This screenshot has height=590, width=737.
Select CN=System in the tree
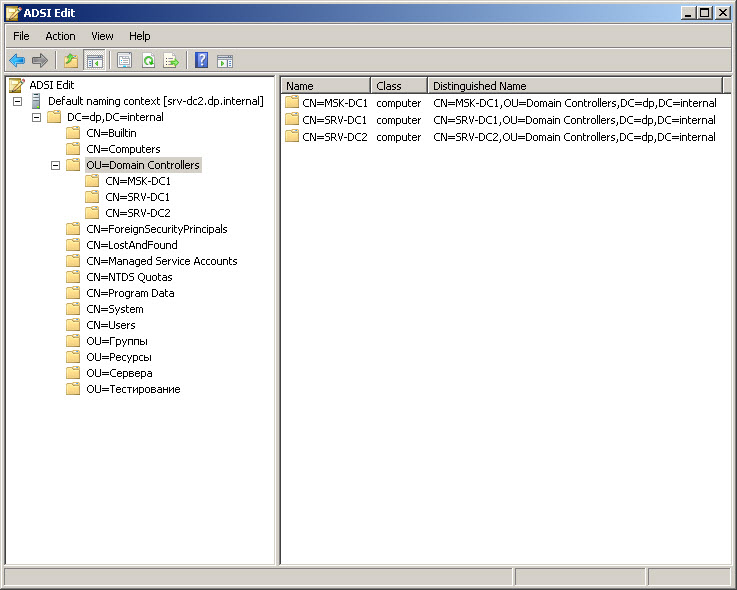click(115, 309)
